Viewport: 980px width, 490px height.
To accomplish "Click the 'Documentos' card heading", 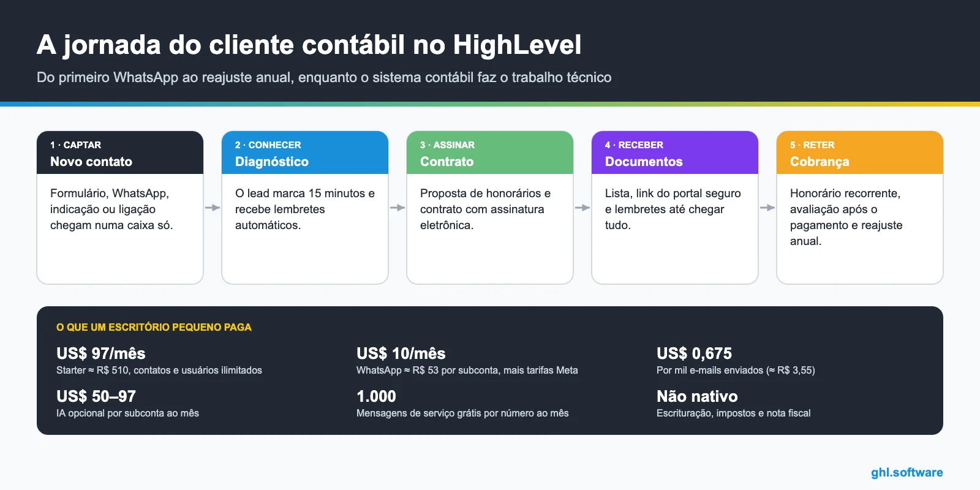I will (x=644, y=162).
